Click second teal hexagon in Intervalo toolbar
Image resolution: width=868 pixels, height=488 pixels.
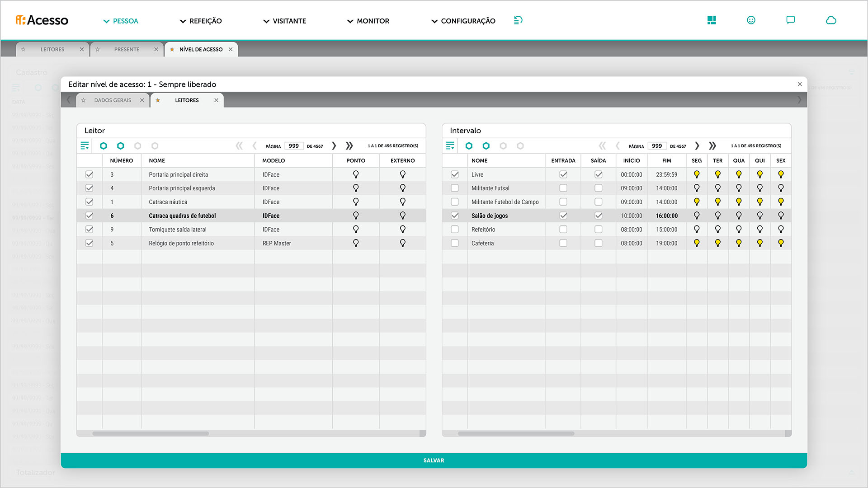(x=486, y=146)
